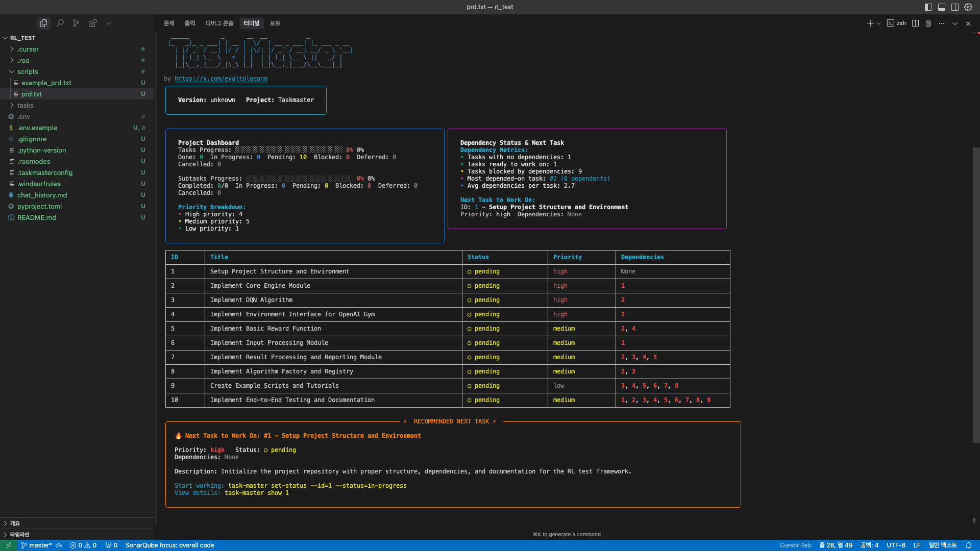Open the Extensions blocks icon
This screenshot has width=980, height=551.
[92, 23]
